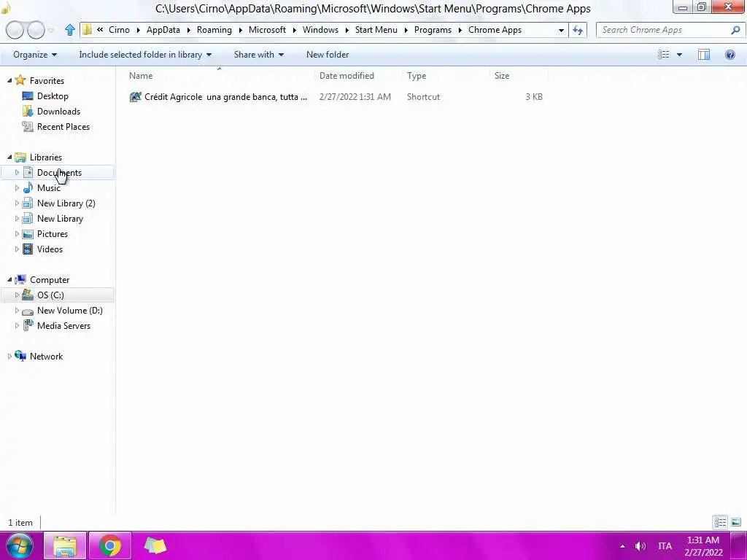Click AppData in the breadcrumb path

(163, 30)
